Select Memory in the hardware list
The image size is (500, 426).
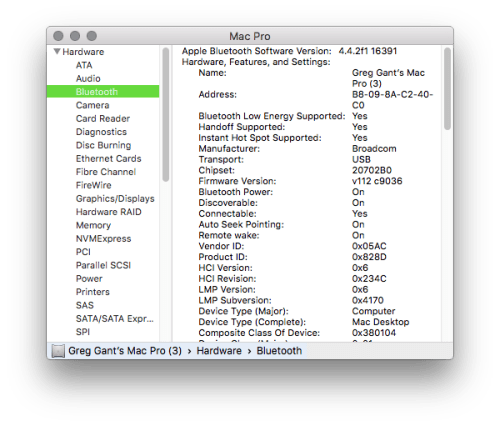click(x=93, y=225)
